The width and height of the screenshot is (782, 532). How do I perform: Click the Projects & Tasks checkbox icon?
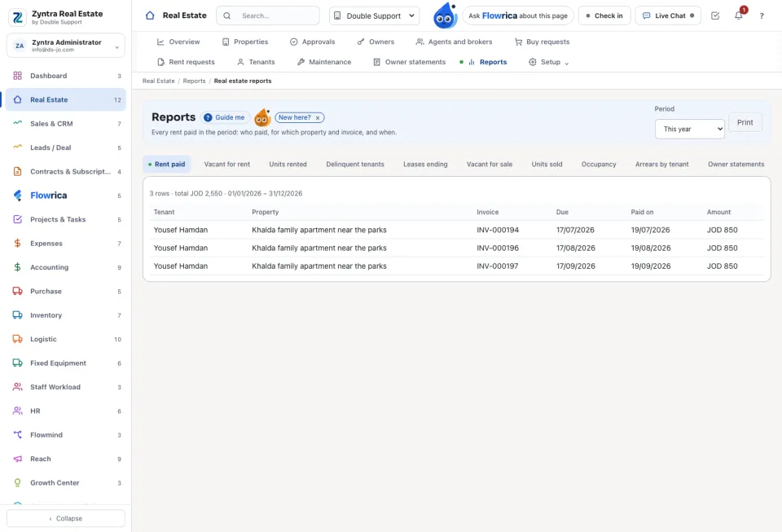[17, 219]
